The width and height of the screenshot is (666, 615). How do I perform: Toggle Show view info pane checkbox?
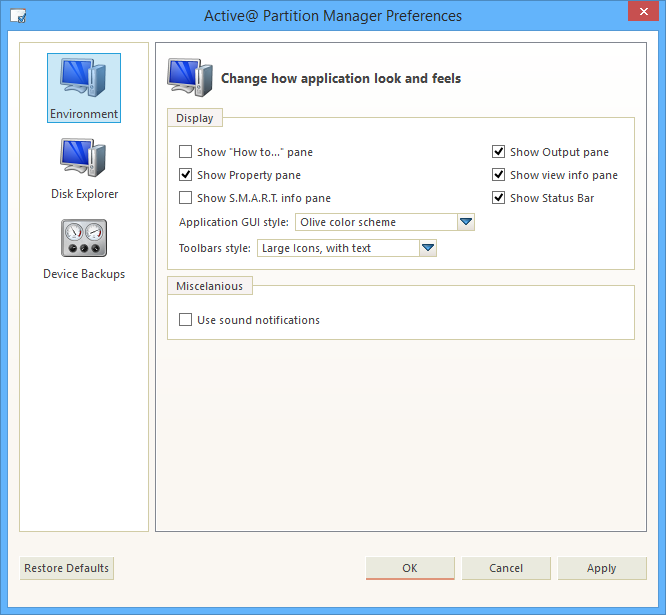pyautogui.click(x=498, y=175)
